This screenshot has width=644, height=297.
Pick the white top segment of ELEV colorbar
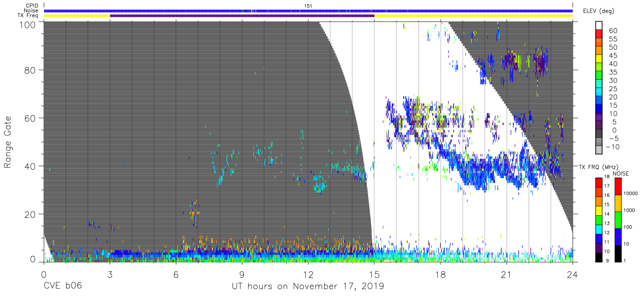pos(599,26)
